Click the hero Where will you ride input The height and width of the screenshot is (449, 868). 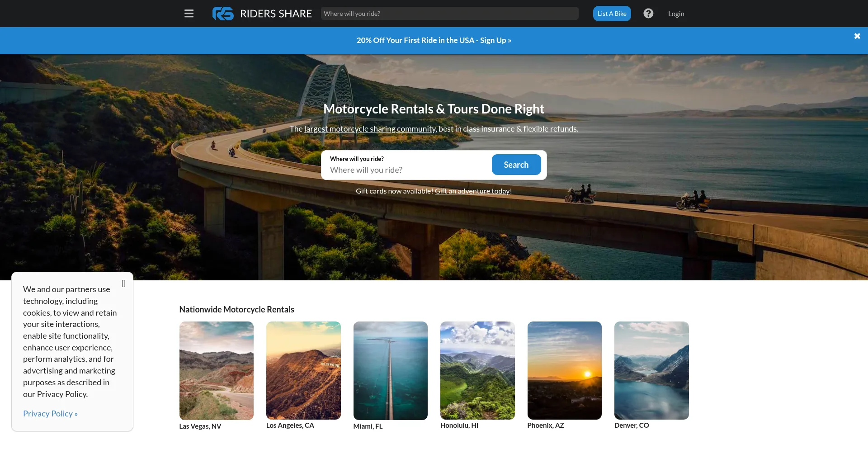(407, 170)
